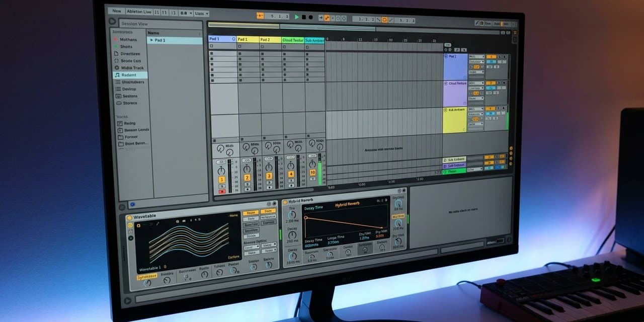
Task: Click the Dry/Wet knob in Hybrid Reverb
Action: pyautogui.click(x=399, y=204)
